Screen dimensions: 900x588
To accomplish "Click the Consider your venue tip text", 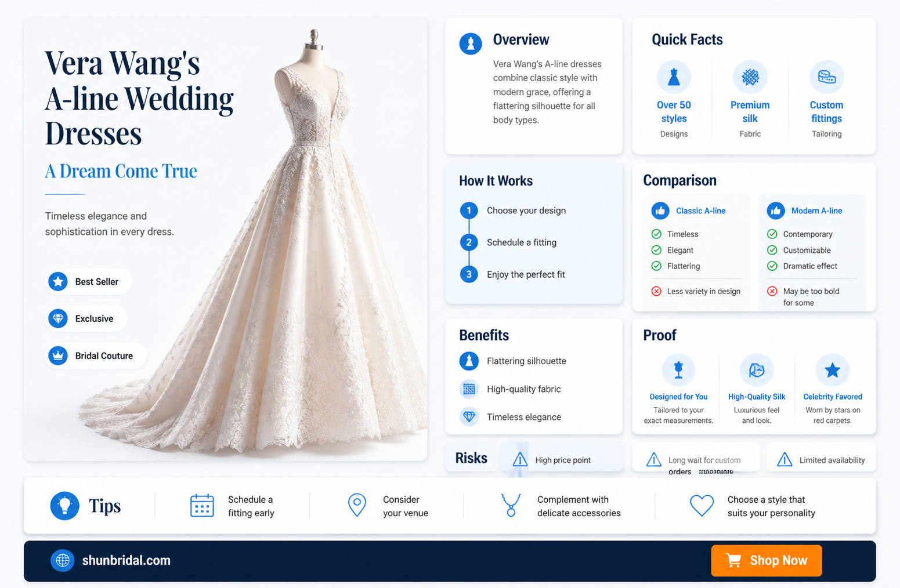I will click(406, 506).
